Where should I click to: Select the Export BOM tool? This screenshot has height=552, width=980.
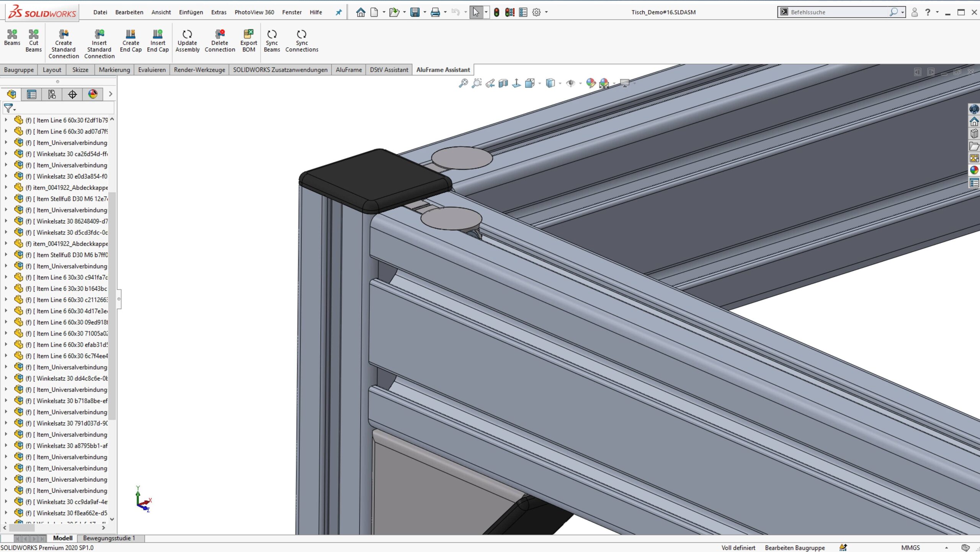[x=248, y=40]
